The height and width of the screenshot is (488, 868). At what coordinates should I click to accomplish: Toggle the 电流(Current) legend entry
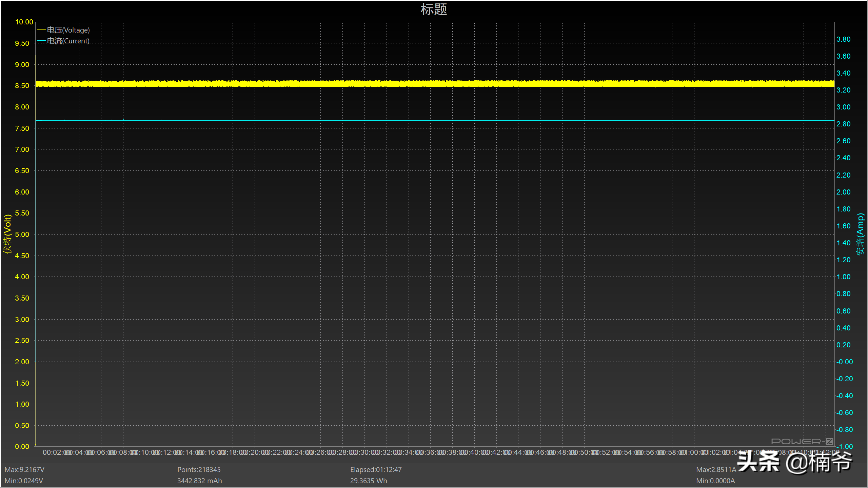click(68, 41)
